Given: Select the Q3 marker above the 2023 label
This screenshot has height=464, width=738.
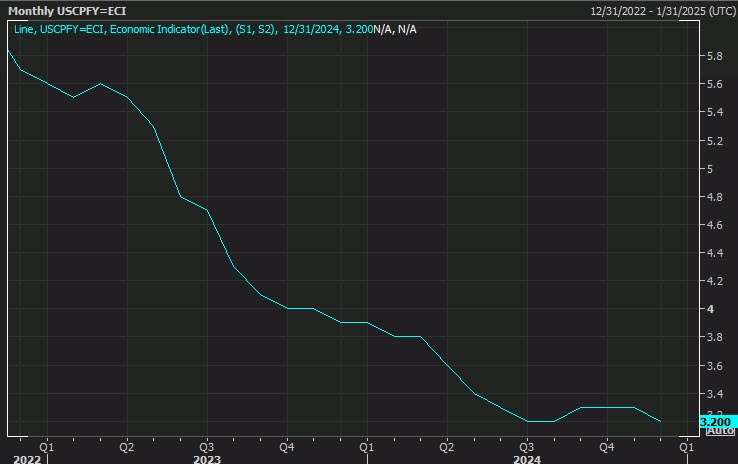Looking at the screenshot, I should [206, 445].
